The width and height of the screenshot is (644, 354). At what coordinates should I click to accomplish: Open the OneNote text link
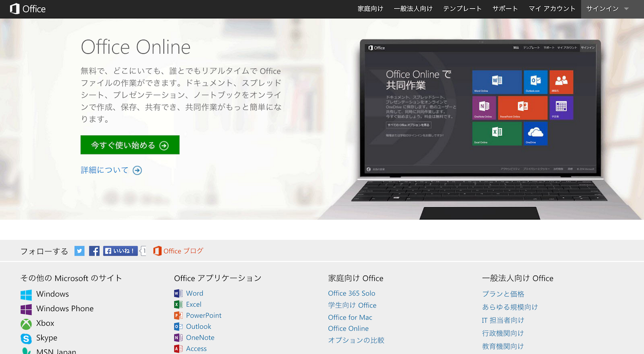(x=200, y=337)
